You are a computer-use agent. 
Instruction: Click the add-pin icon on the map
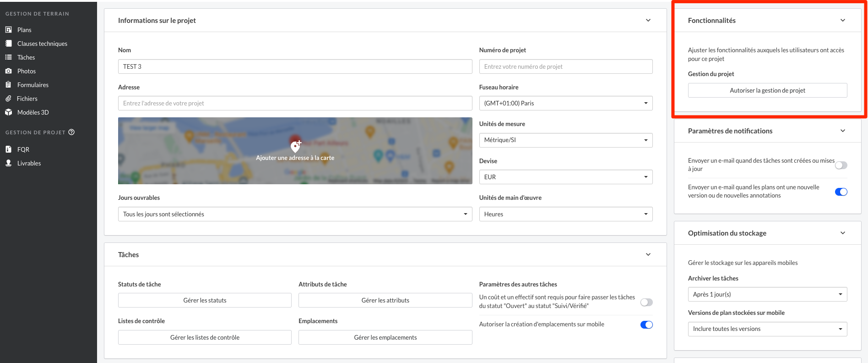[x=295, y=146]
